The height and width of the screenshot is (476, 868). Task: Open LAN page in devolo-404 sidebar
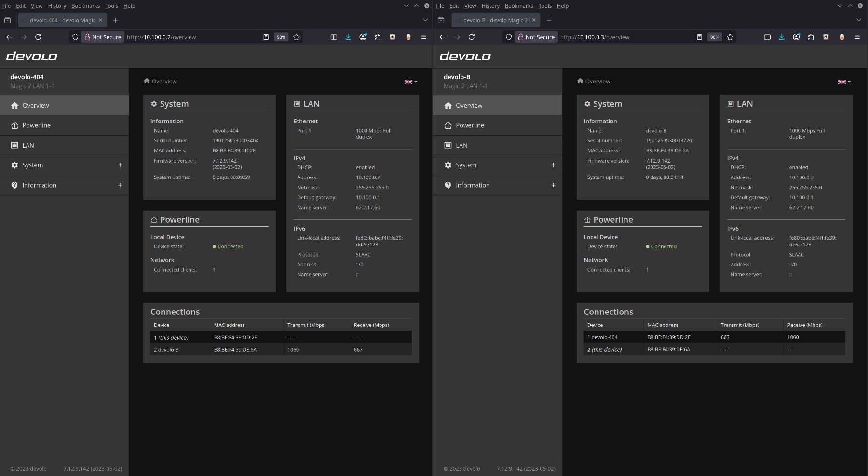click(64, 145)
